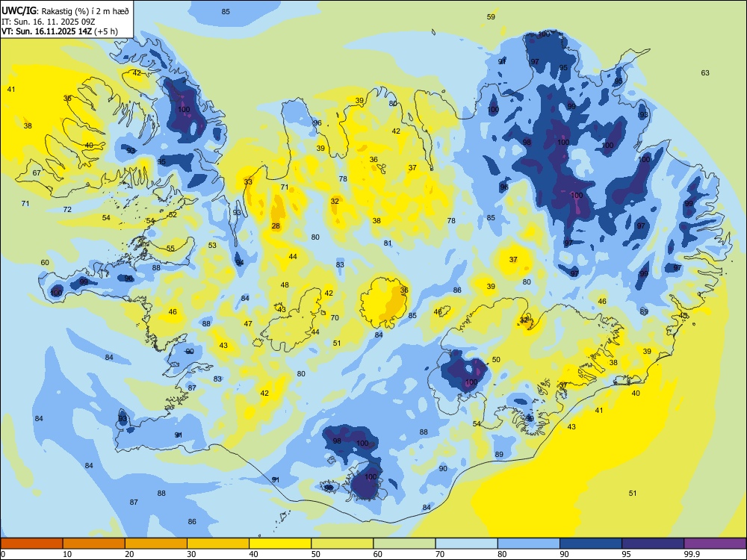Click the humidity value 47

coord(248,324)
